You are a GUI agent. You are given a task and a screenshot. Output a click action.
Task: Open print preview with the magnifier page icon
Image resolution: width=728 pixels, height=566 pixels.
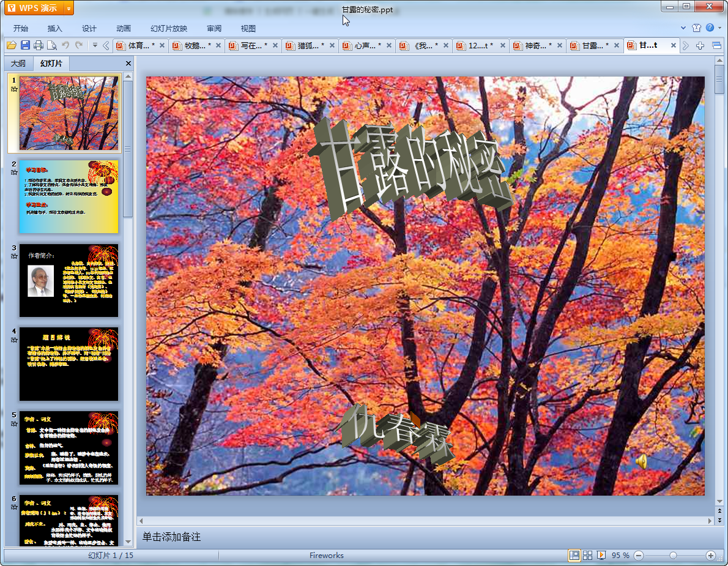click(52, 45)
